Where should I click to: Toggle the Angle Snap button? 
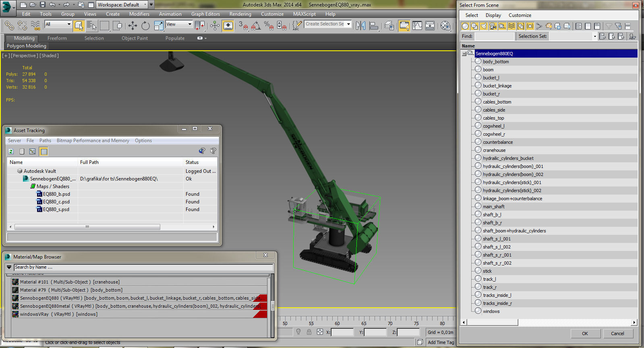point(256,26)
